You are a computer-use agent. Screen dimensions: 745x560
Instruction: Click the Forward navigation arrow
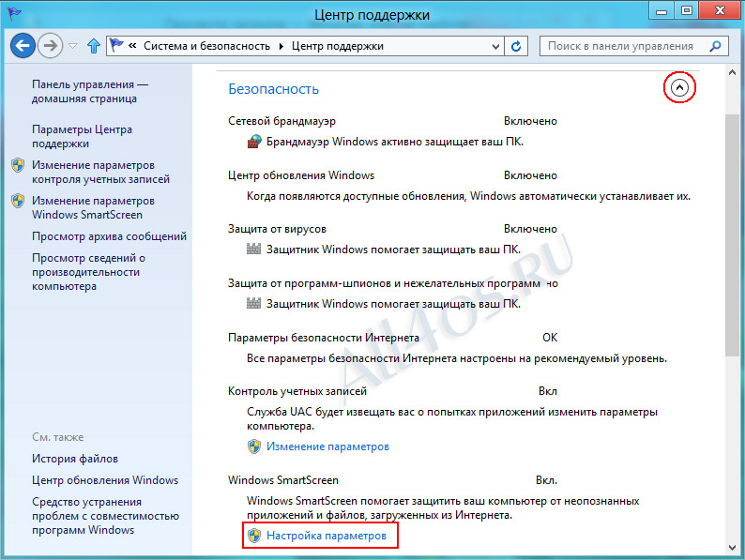[51, 46]
